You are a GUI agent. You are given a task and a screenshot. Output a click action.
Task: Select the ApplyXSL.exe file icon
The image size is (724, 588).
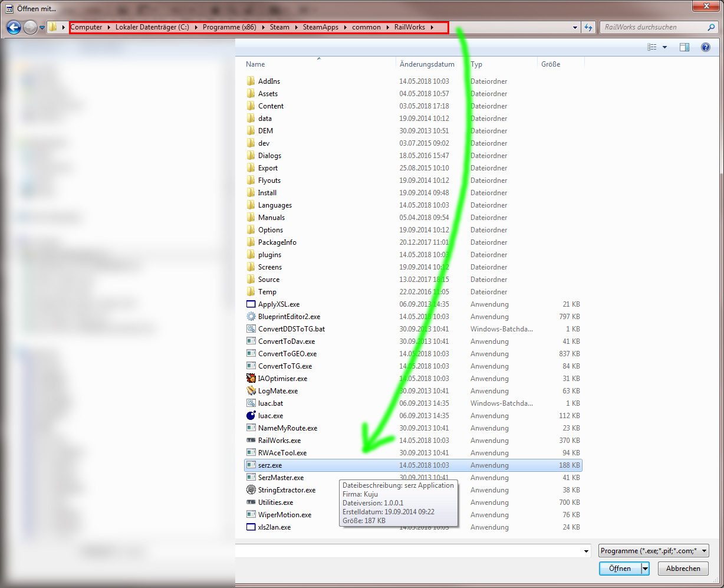(251, 304)
